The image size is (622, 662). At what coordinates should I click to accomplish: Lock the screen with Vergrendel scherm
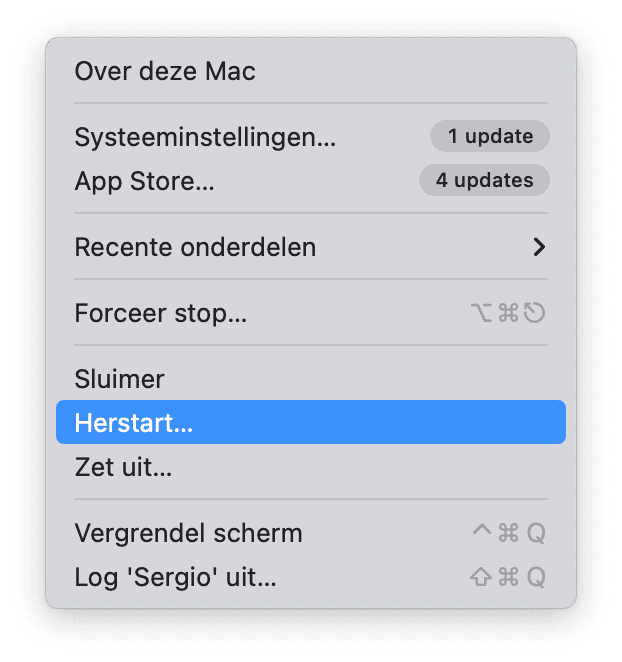pos(188,533)
